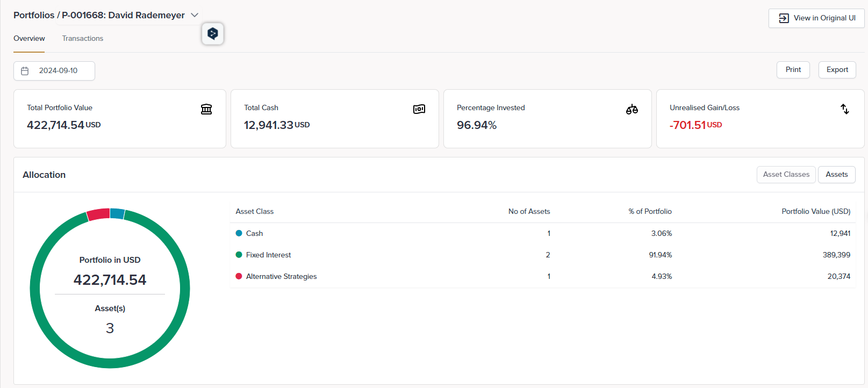Click the Export button

(x=837, y=70)
